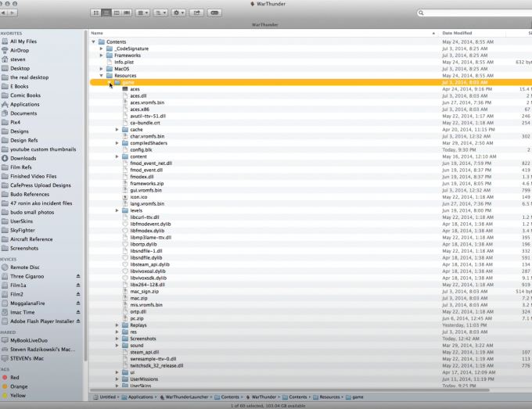Filter by the Yellow tag
This screenshot has width=532, height=409.
(x=18, y=396)
